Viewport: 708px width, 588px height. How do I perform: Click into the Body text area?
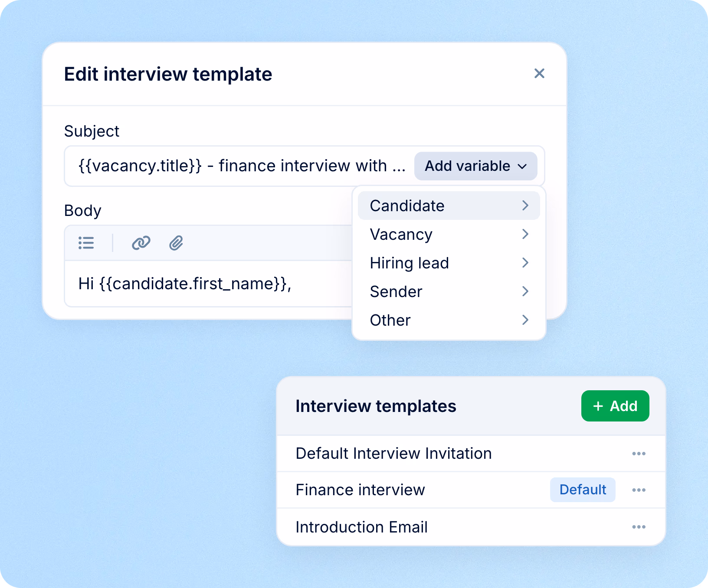click(208, 284)
